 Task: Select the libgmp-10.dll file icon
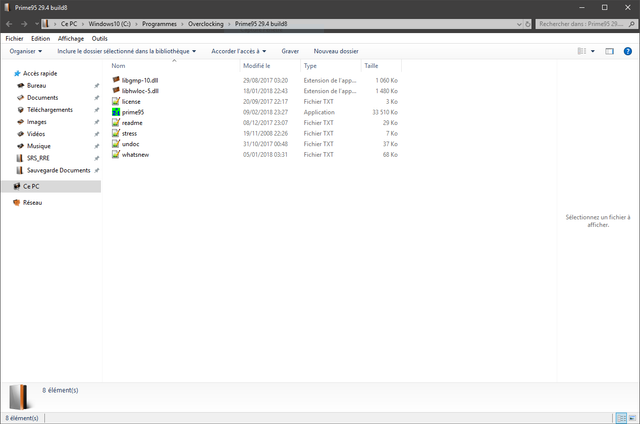(116, 80)
